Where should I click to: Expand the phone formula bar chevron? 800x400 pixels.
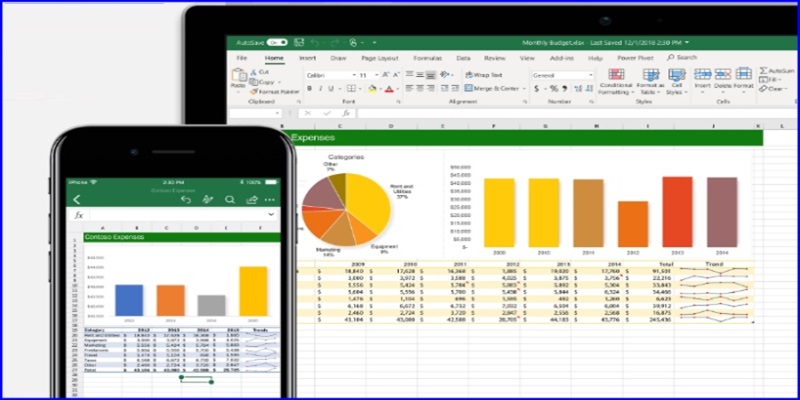(270, 215)
